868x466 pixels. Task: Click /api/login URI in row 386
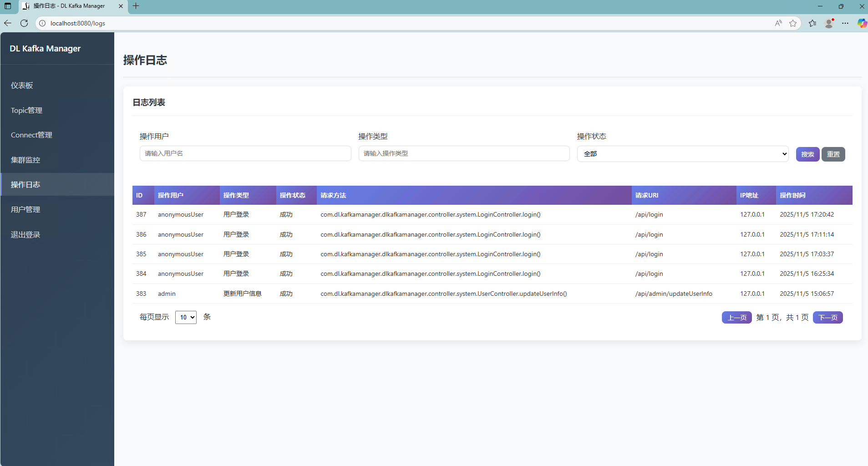pyautogui.click(x=649, y=234)
